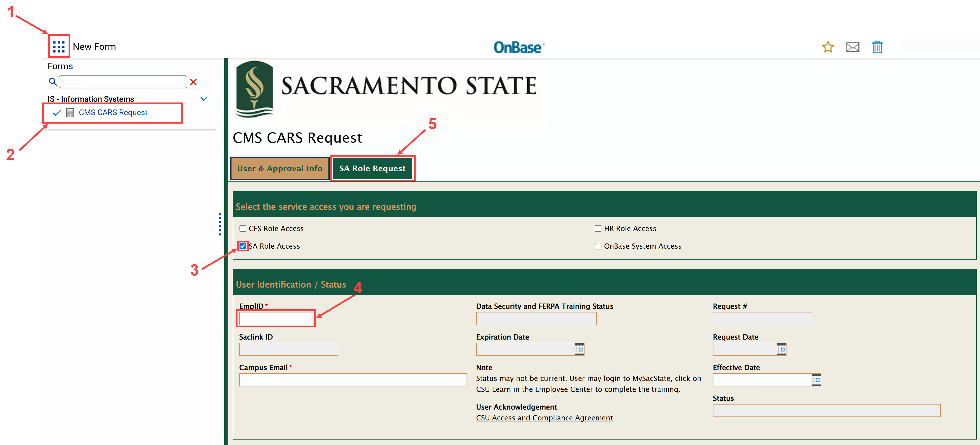Open Request Date calendar picker
Screen dimensions: 980x445
(x=782, y=349)
